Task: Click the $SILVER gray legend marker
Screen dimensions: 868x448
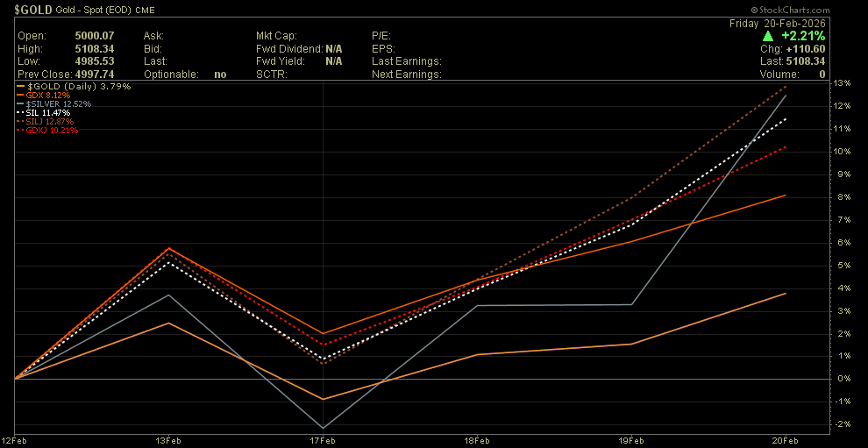Action: (x=21, y=104)
